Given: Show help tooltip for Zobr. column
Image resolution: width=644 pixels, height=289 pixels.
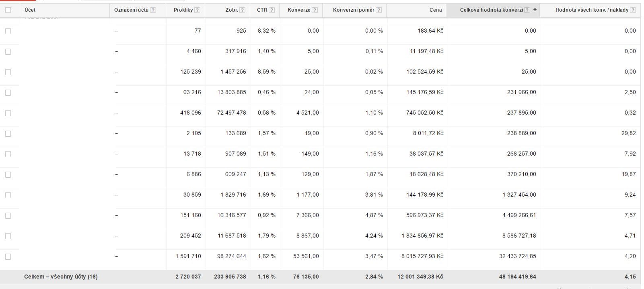Looking at the screenshot, I should [242, 10].
